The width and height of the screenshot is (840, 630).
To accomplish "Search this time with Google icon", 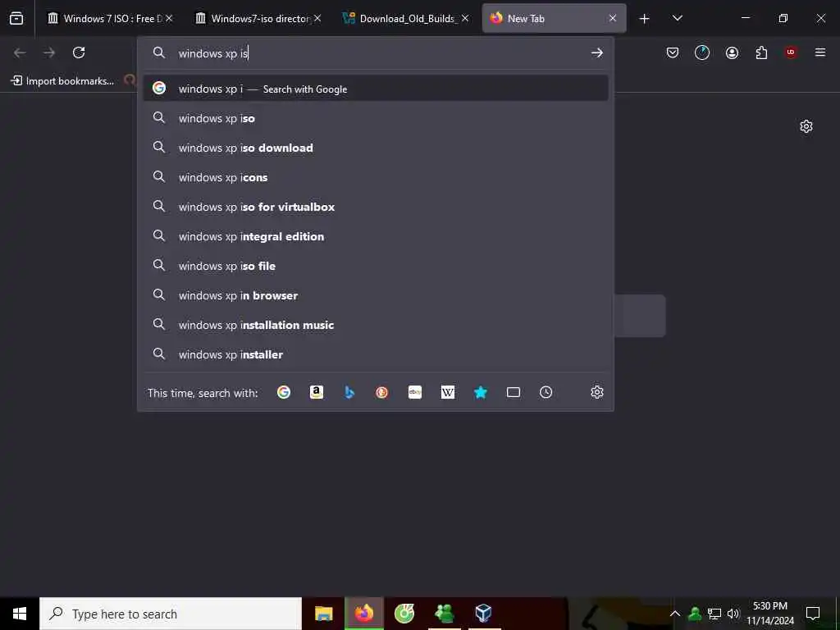I will pos(284,393).
